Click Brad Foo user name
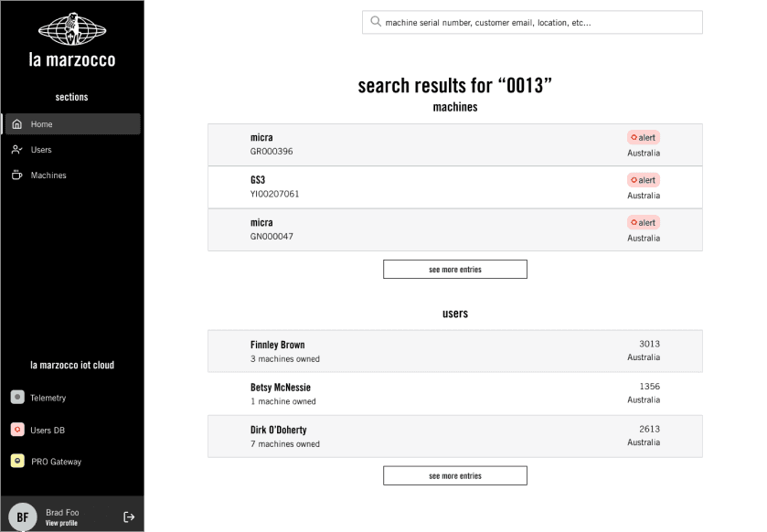Screen dimensions: 767x532 62,513
